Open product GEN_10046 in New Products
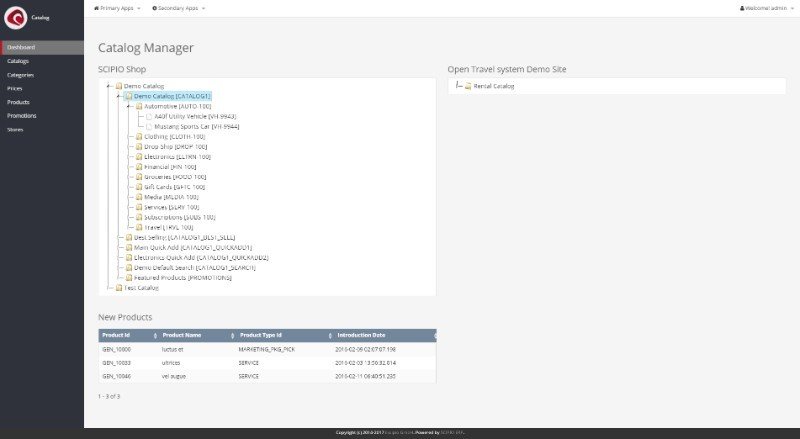800x439 pixels. (116, 376)
